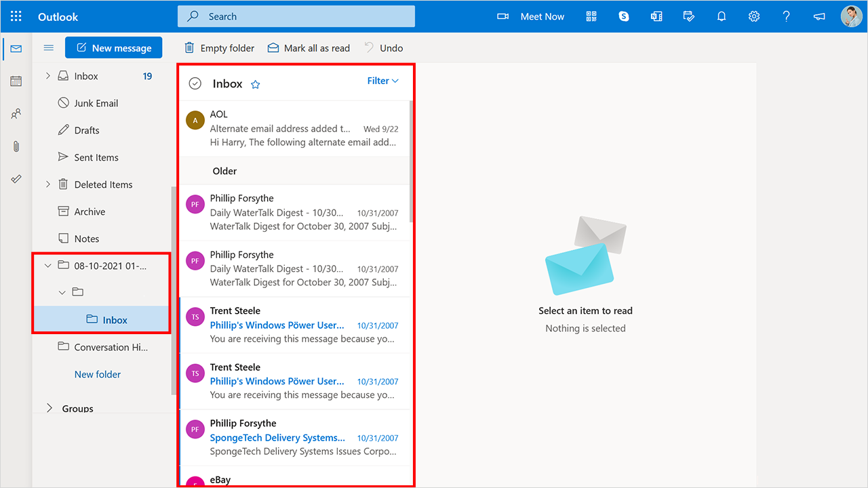868x488 pixels.
Task: Expand the top Inbox folder chevron
Action: [x=48, y=76]
